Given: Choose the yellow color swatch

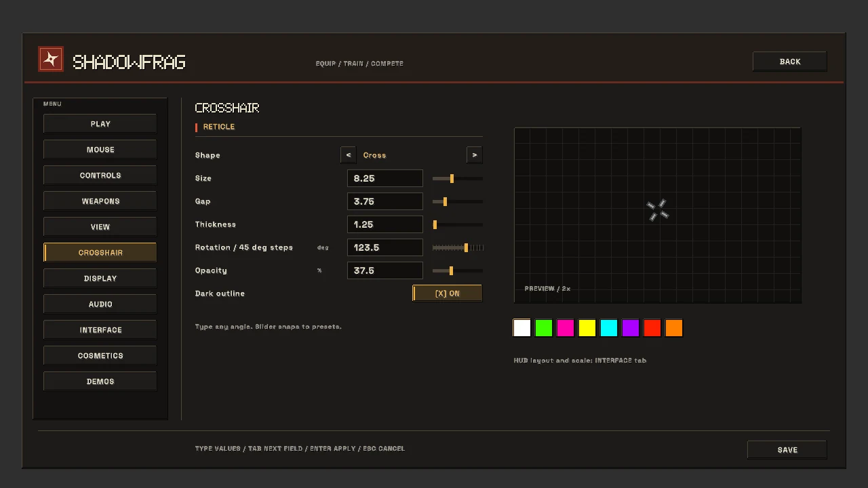Looking at the screenshot, I should [x=587, y=328].
